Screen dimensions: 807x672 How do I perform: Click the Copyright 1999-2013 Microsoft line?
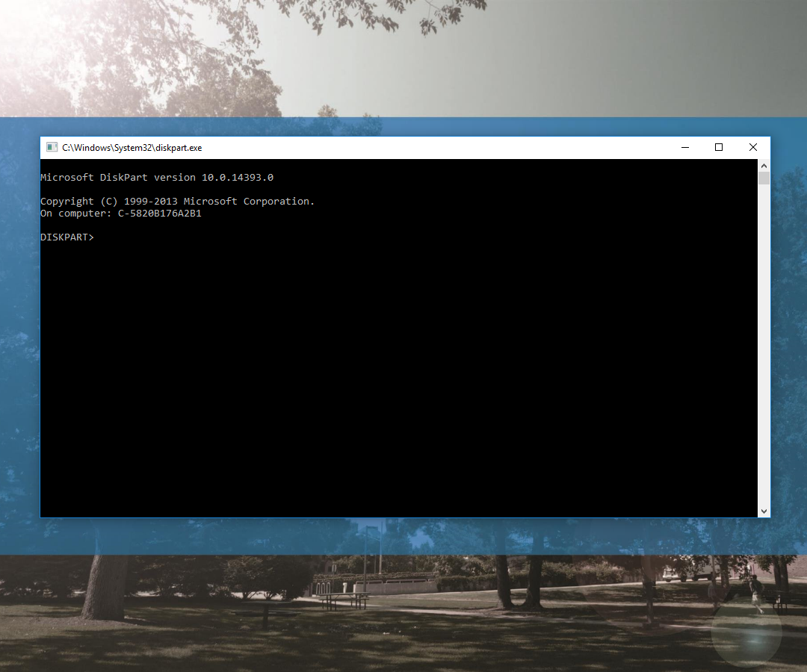coord(177,201)
